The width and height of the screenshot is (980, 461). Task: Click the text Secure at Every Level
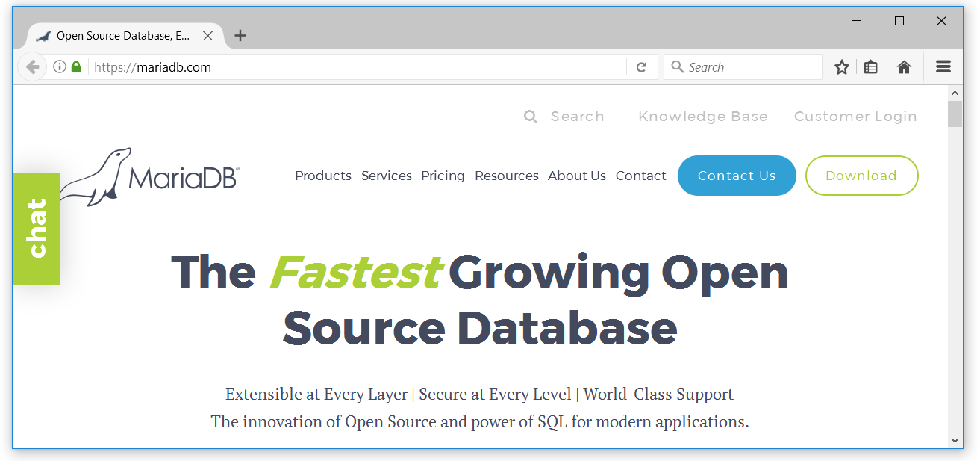496,394
